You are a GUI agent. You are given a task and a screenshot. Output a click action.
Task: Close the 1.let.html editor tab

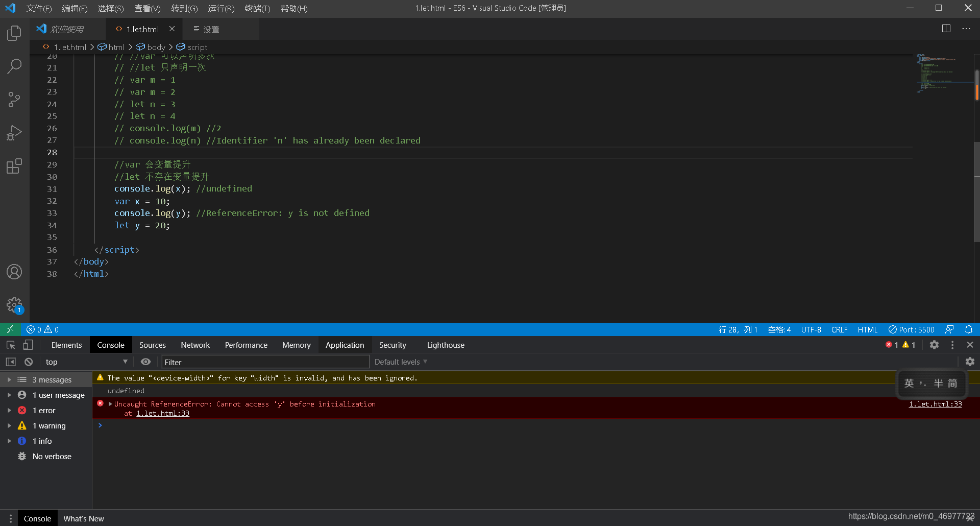pos(172,29)
